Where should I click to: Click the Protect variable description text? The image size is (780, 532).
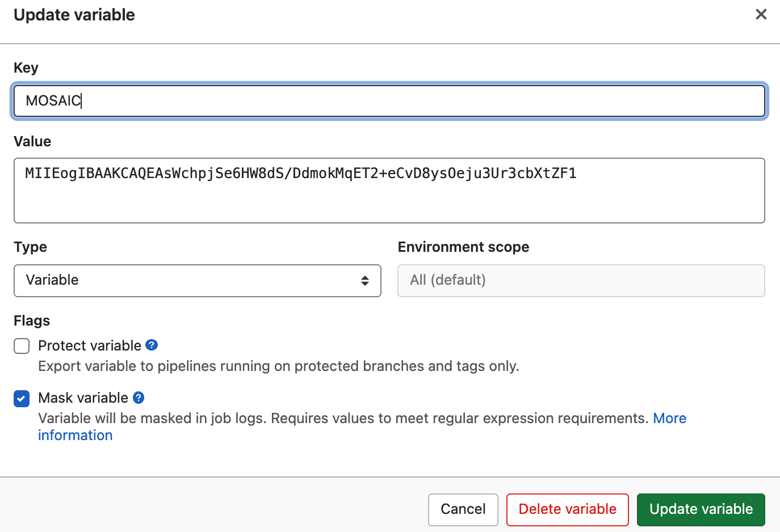278,366
